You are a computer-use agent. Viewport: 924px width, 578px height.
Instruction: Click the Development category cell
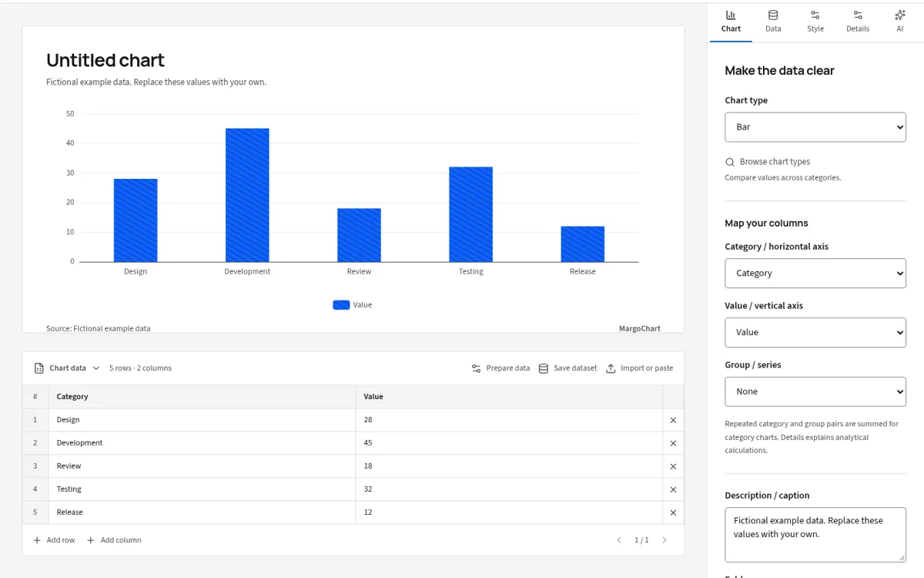coord(203,443)
